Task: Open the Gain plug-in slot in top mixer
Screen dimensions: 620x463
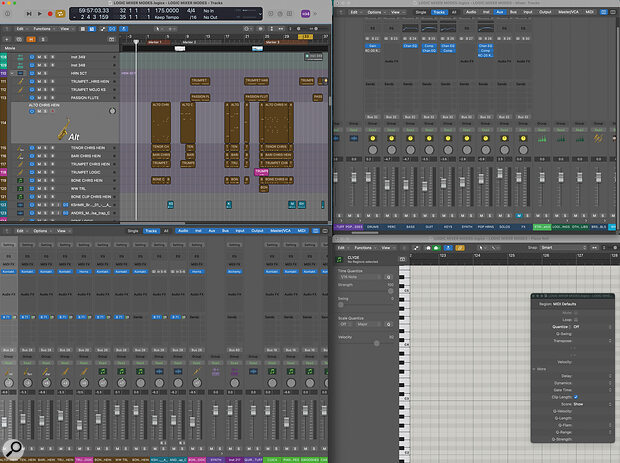Action: coord(372,46)
